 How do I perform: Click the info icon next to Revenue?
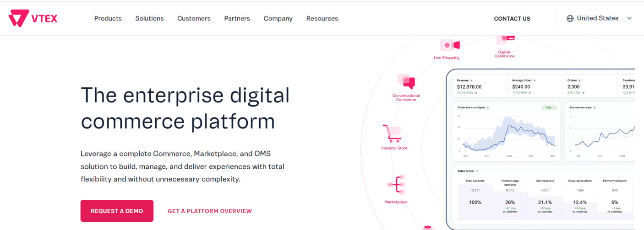(x=471, y=80)
